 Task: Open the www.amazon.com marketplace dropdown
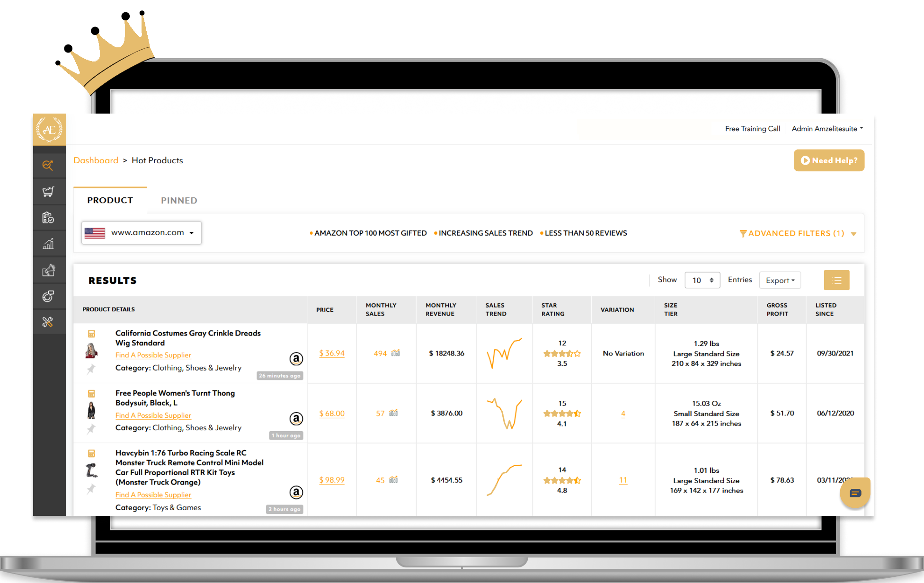(x=142, y=233)
